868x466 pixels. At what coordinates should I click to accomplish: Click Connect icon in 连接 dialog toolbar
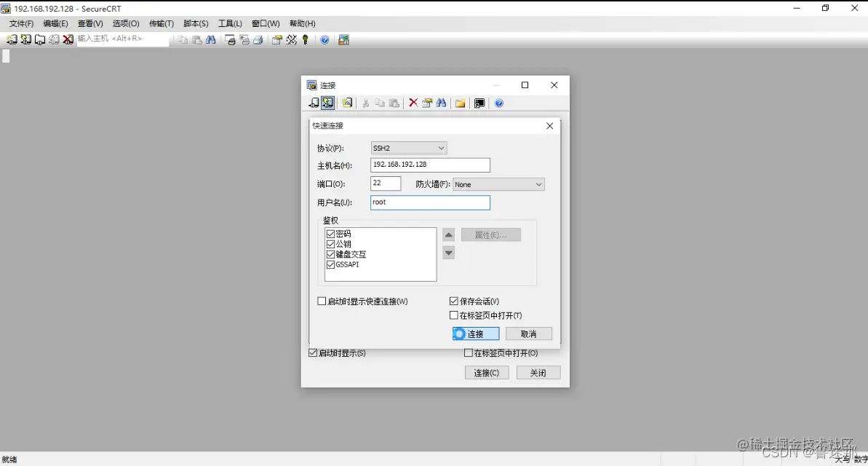314,103
